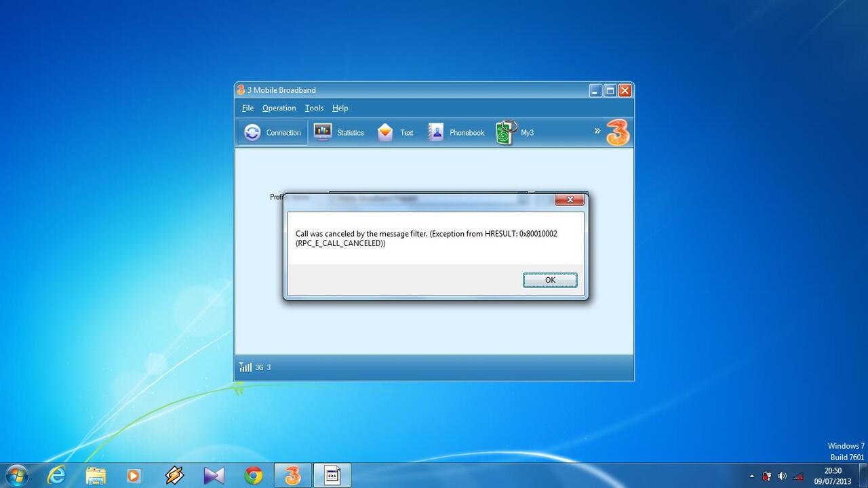The height and width of the screenshot is (488, 868).
Task: Close the error dialog with red X
Action: 570,199
